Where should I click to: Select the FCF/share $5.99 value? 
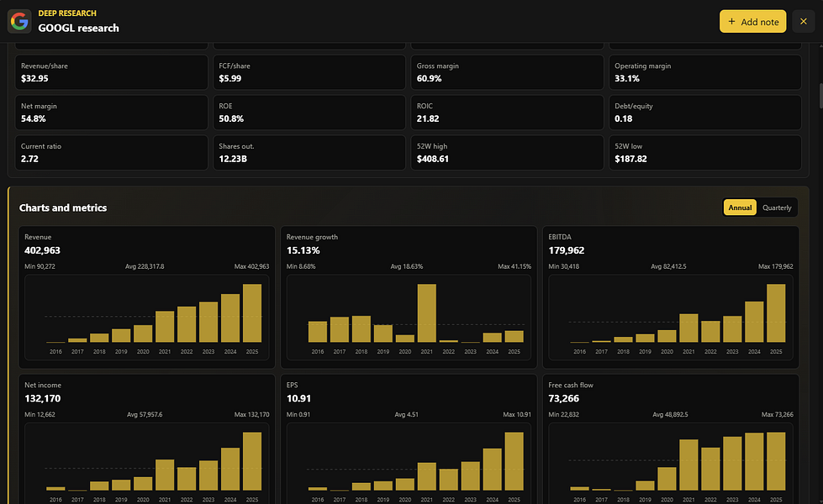pos(229,79)
